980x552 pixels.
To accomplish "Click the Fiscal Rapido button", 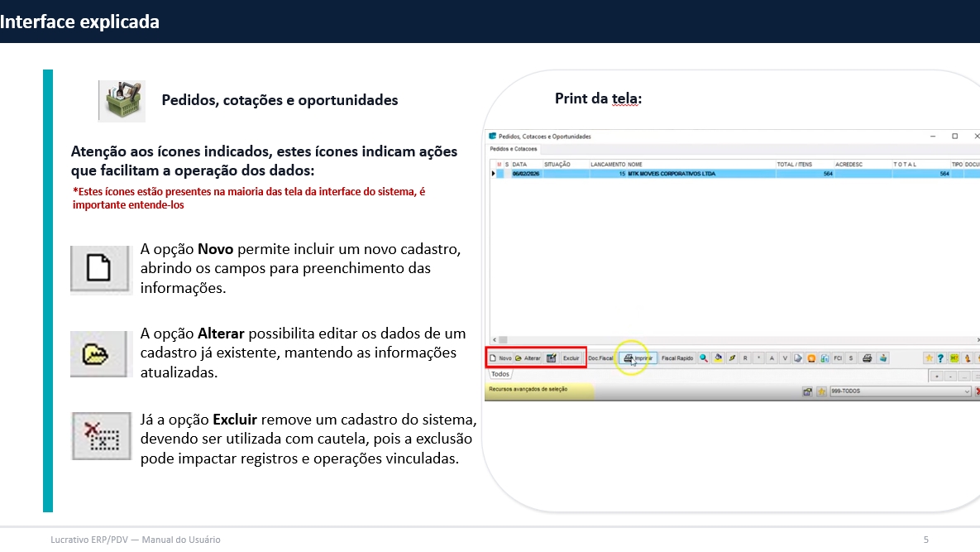I will pyautogui.click(x=677, y=358).
